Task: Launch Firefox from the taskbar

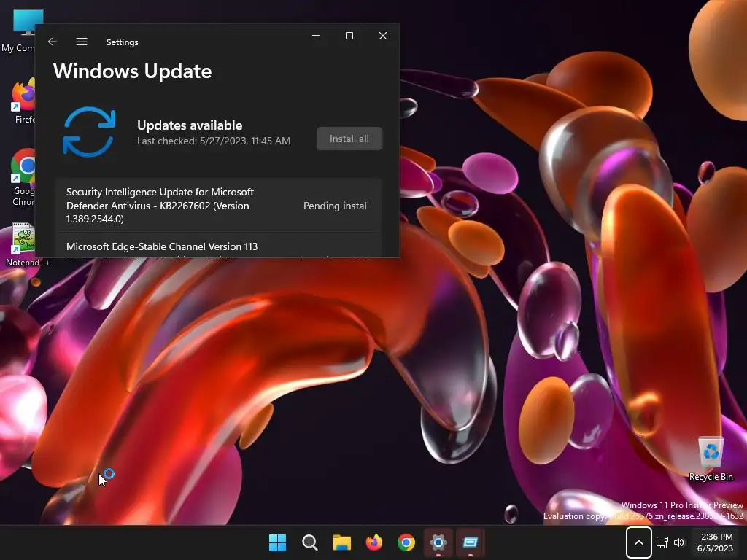Action: 374,542
